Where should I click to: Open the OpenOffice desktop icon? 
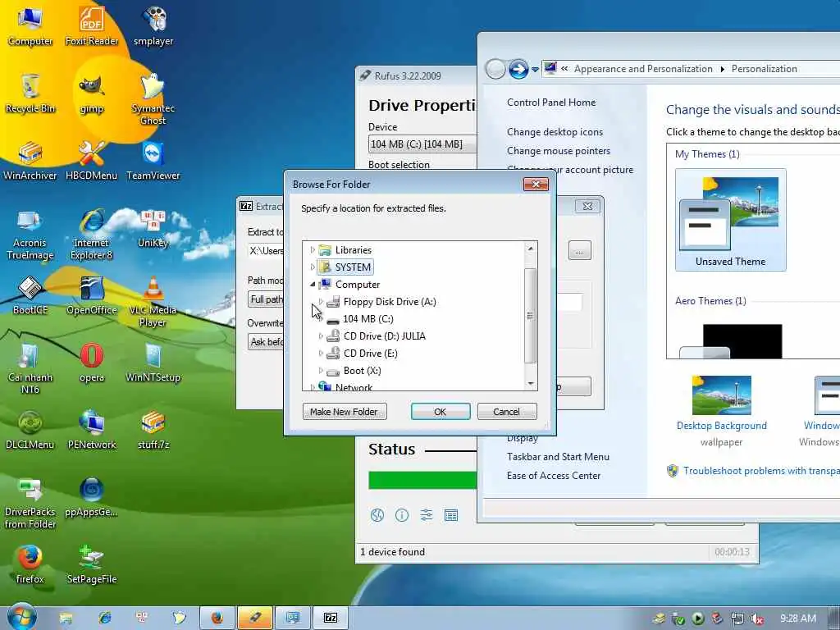92,295
